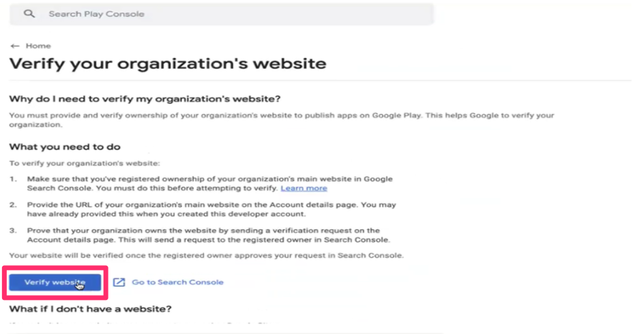Click the "To verify your organization's website:" line
The image size is (644, 334).
(x=84, y=163)
